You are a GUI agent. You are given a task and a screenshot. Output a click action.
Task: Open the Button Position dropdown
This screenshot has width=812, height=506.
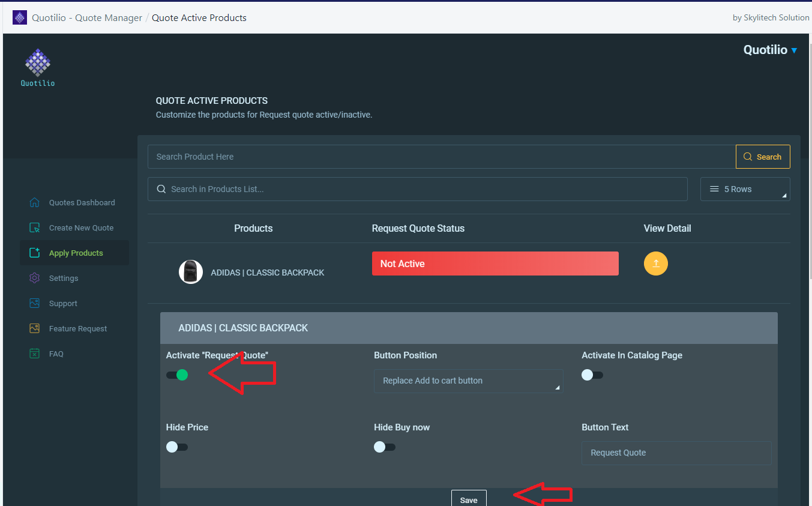469,381
